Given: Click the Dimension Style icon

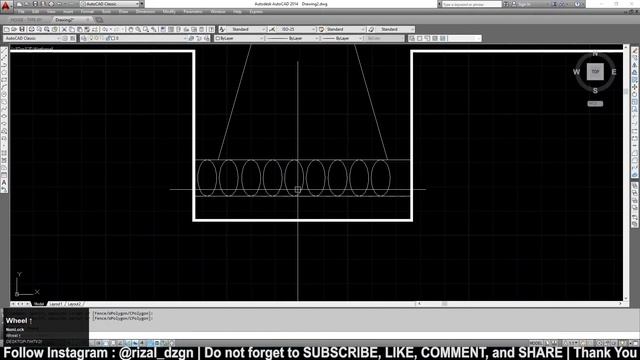Looking at the screenshot, I should (x=272, y=29).
